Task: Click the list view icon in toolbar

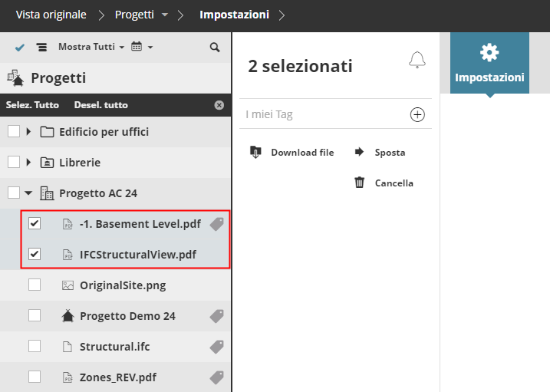Action: tap(41, 48)
